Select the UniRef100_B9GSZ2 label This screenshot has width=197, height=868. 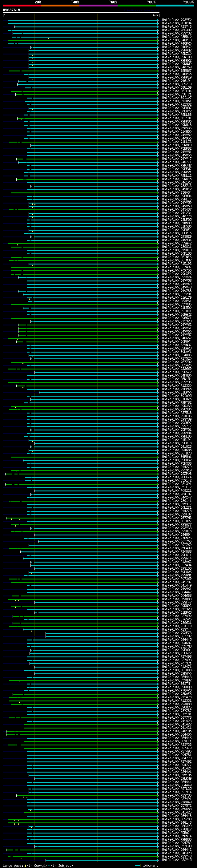click(x=177, y=372)
